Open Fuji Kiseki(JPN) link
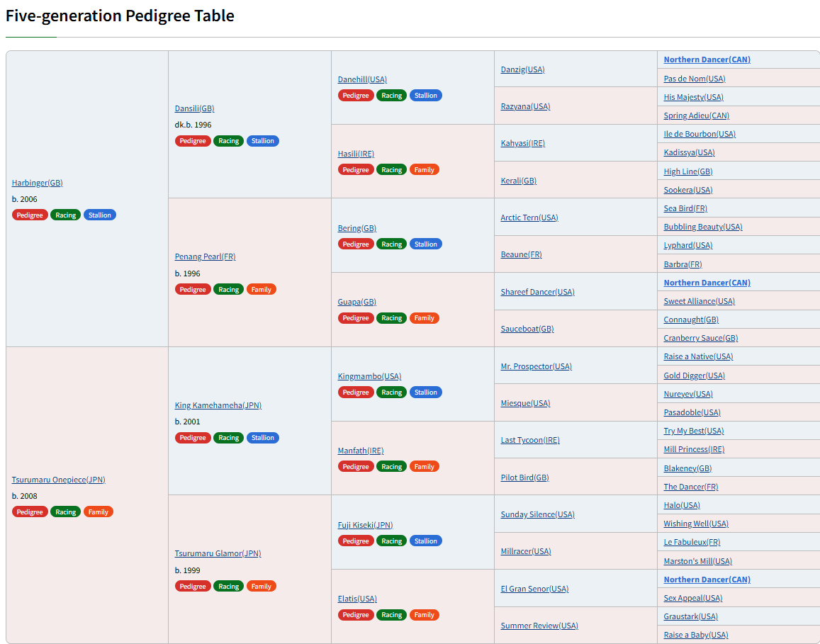Viewport: 820px width, 644px height. (x=366, y=524)
